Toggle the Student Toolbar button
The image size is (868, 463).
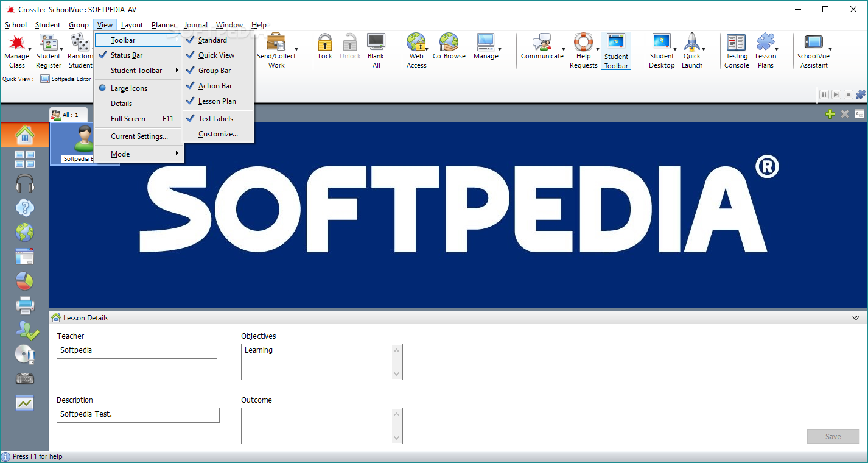click(616, 51)
